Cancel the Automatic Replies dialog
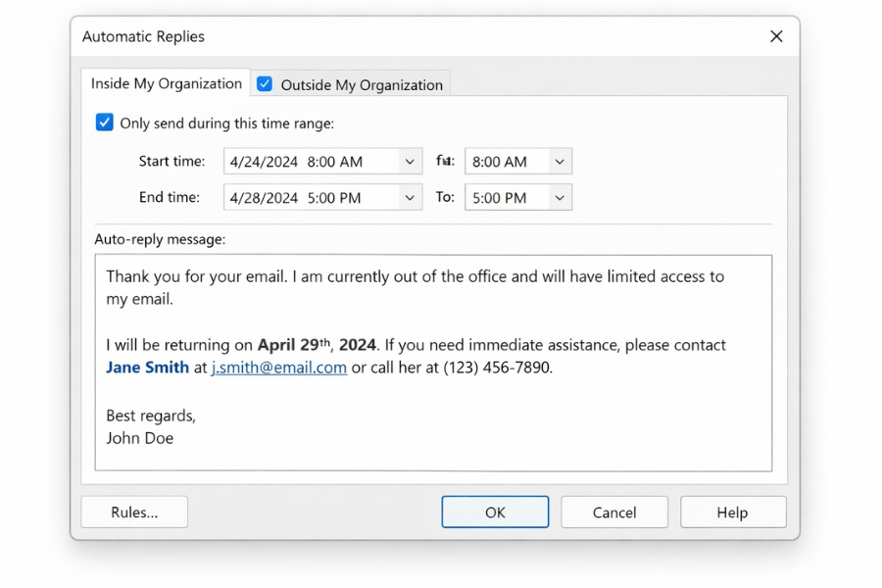This screenshot has height=588, width=882. [x=613, y=512]
